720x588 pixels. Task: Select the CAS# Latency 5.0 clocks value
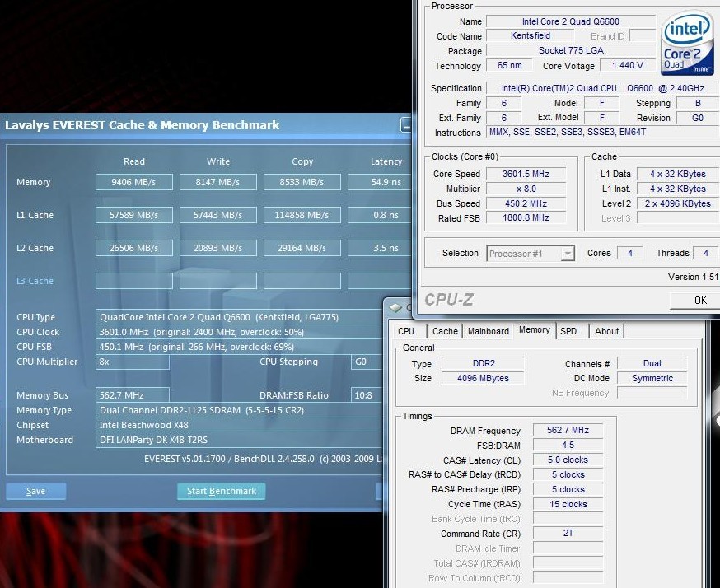coord(568,460)
